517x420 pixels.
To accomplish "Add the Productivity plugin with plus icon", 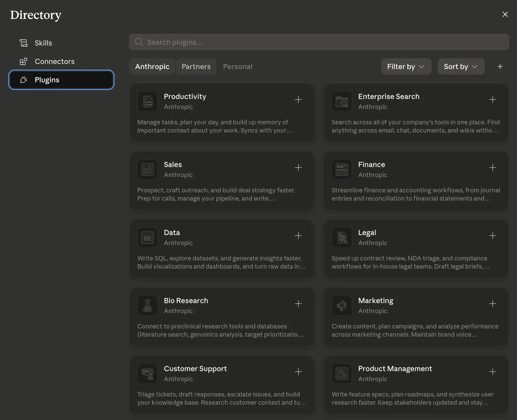I will point(298,100).
